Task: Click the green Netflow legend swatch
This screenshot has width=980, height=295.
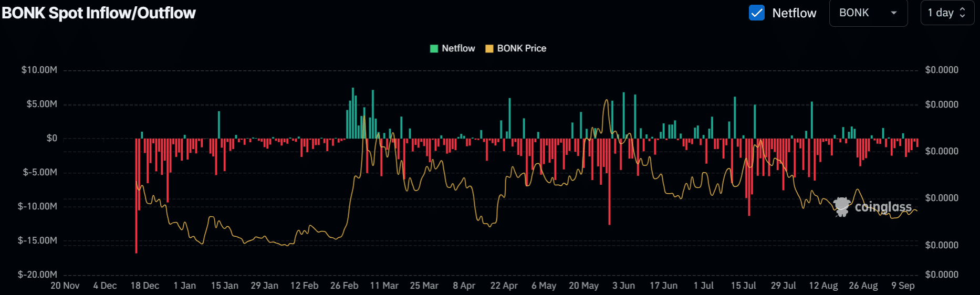Action: point(434,48)
